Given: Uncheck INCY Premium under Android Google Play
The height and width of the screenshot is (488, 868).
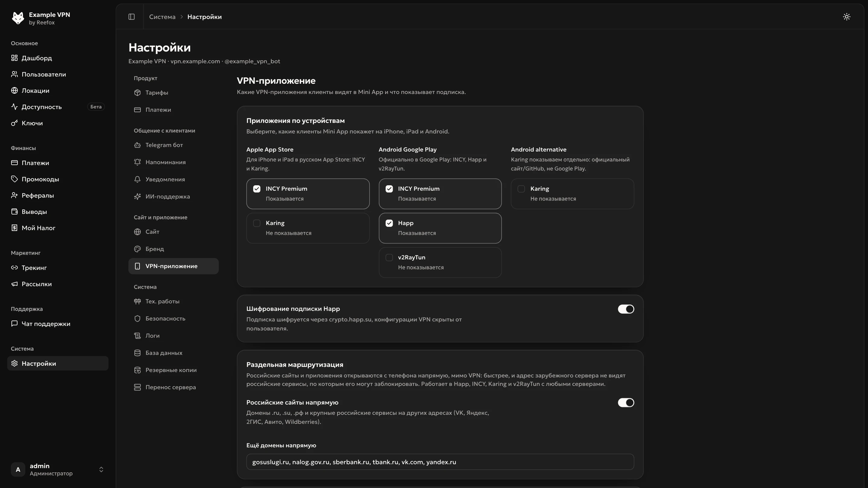Looking at the screenshot, I should pyautogui.click(x=389, y=189).
